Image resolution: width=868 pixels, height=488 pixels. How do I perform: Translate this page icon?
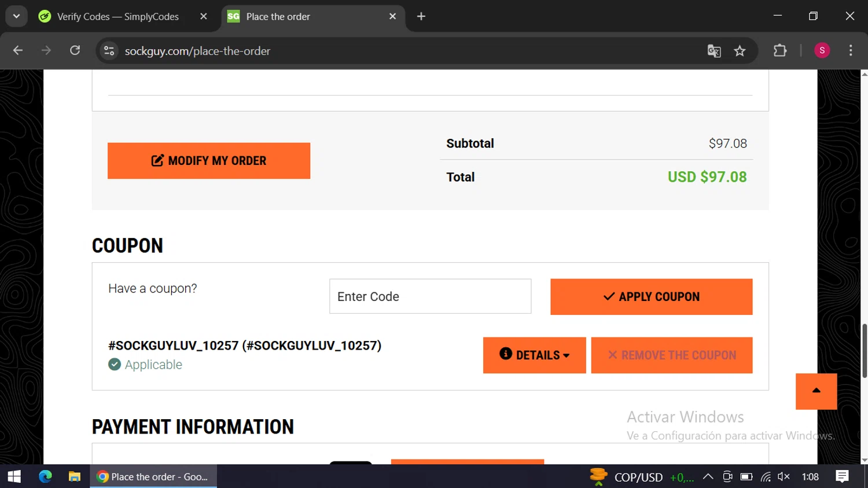[x=714, y=51]
